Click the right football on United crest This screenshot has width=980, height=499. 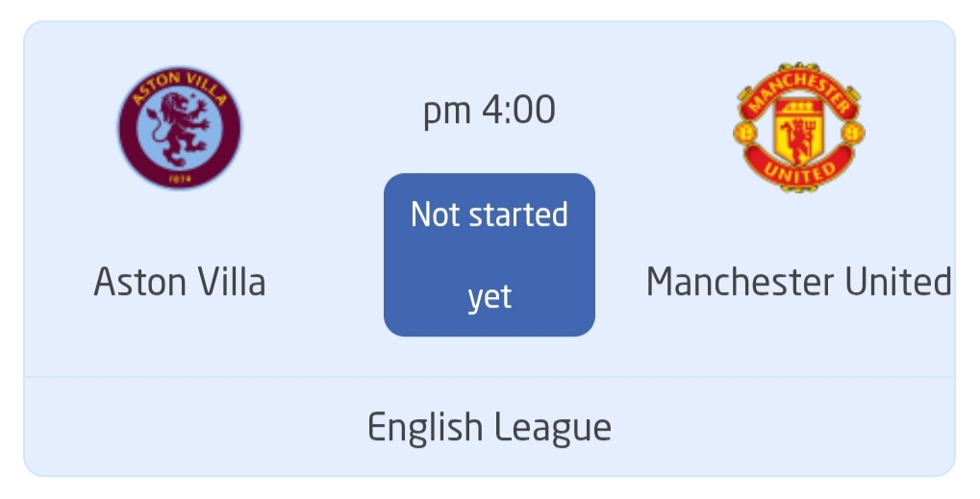853,133
